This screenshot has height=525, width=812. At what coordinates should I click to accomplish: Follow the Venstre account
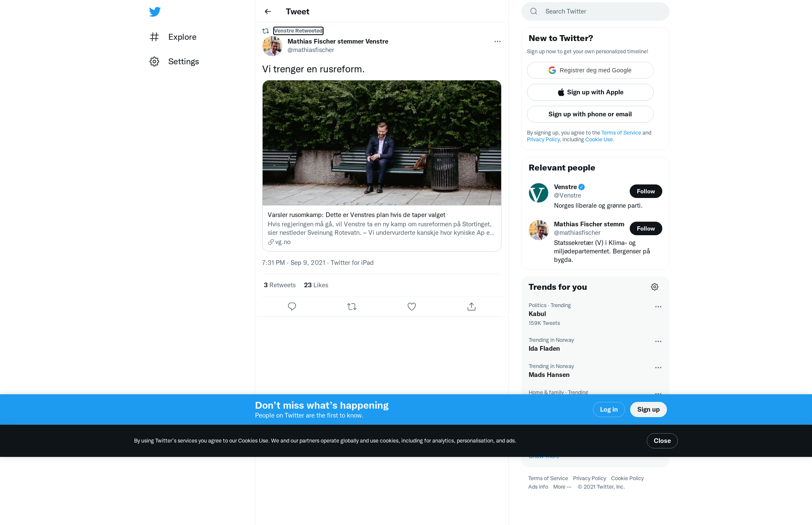646,191
